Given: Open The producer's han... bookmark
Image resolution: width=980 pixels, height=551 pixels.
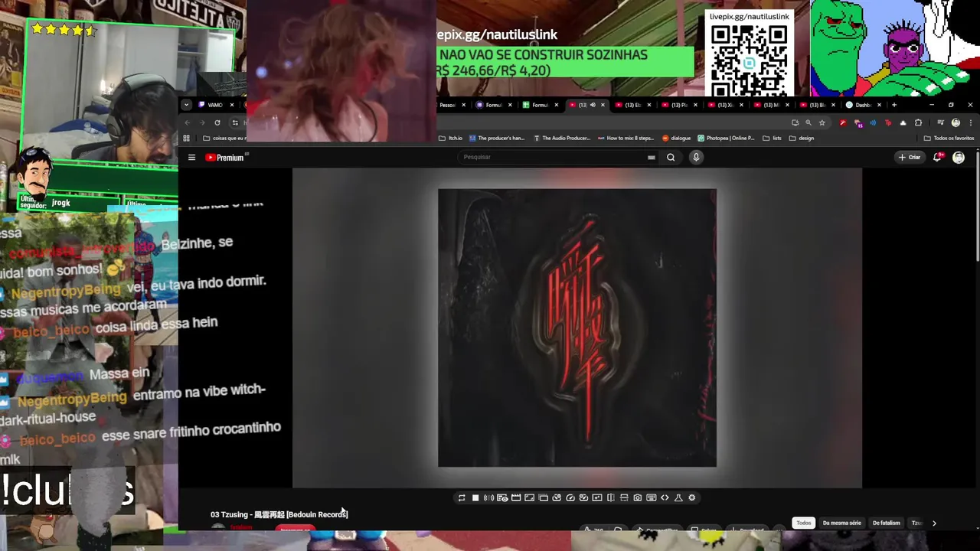Looking at the screenshot, I should click(497, 139).
